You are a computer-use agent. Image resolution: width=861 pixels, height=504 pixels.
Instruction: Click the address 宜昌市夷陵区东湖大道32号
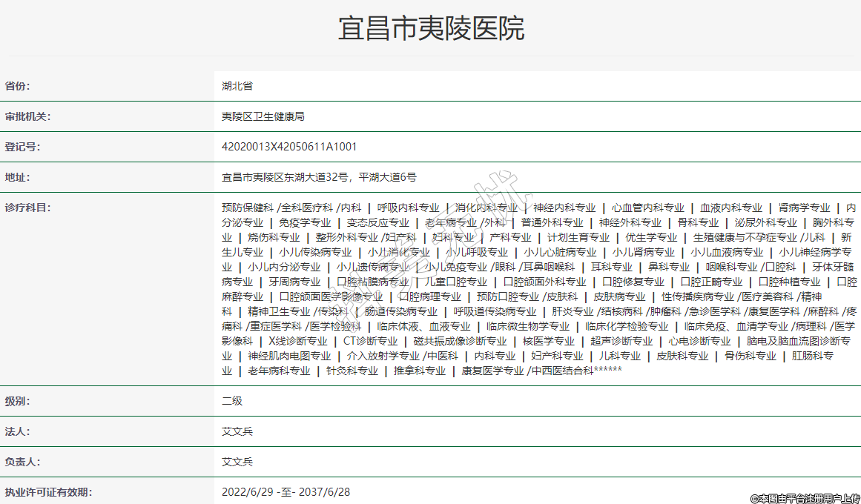[x=286, y=177]
